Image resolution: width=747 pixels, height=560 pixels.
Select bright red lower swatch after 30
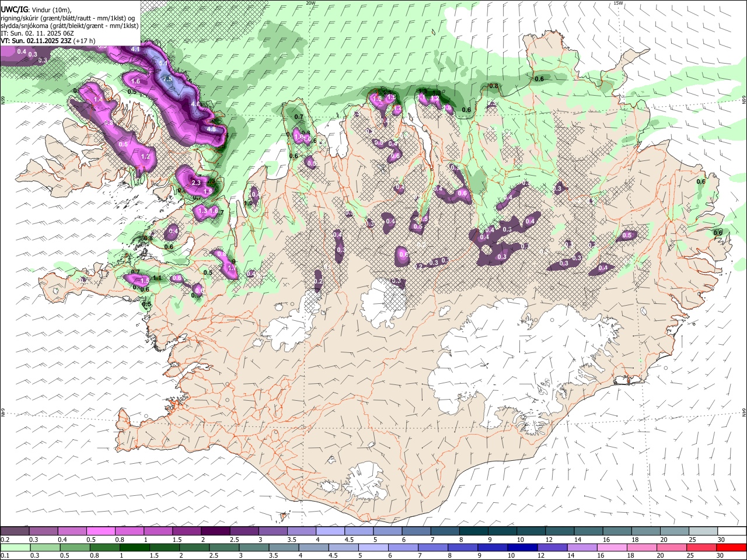pyautogui.click(x=731, y=547)
